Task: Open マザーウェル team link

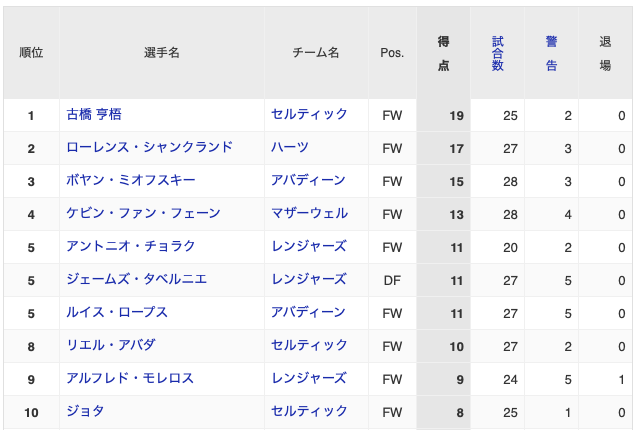Action: [309, 213]
